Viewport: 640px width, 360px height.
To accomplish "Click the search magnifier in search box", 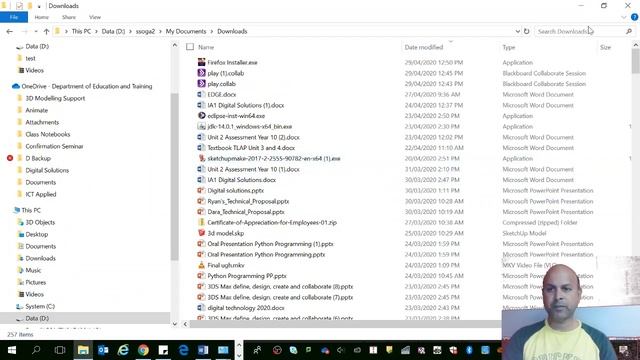I will coord(629,31).
